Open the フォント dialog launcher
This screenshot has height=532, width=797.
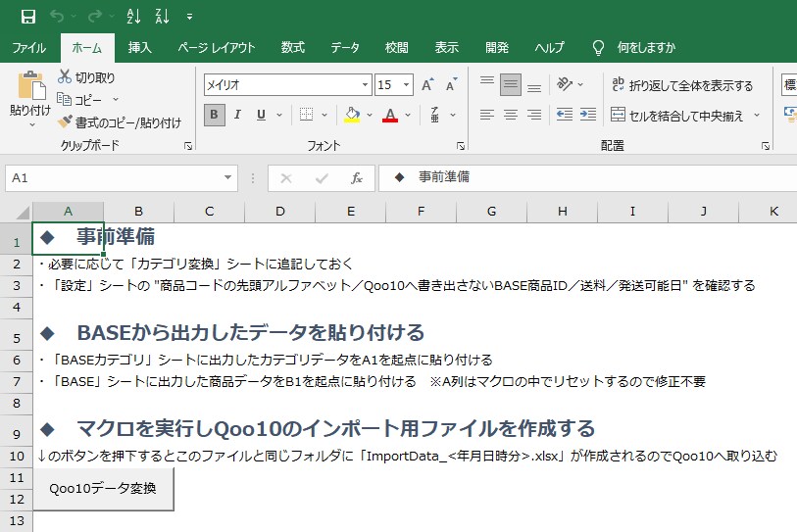[461, 146]
